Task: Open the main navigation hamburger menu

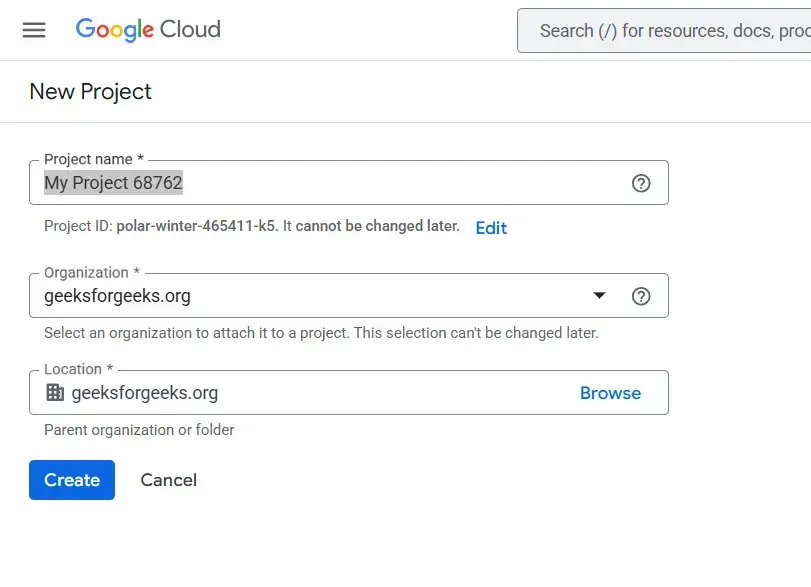Action: tap(34, 30)
